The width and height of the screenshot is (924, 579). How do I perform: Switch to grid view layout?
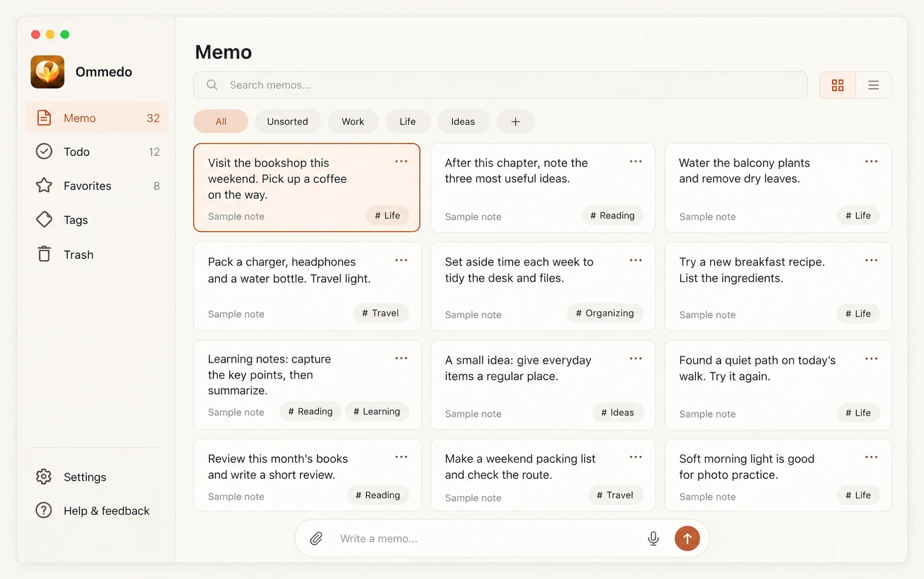click(x=838, y=85)
